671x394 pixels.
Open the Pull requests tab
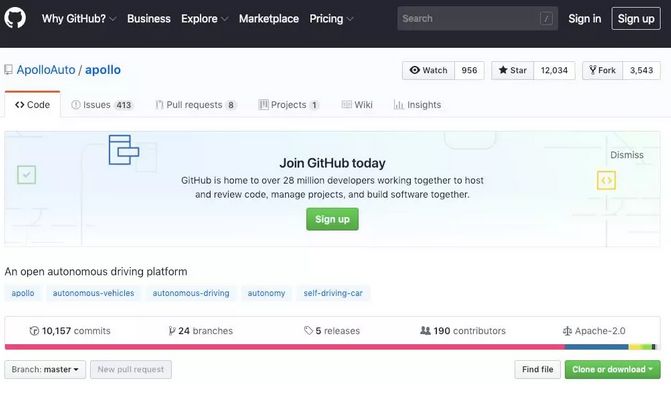click(x=195, y=105)
